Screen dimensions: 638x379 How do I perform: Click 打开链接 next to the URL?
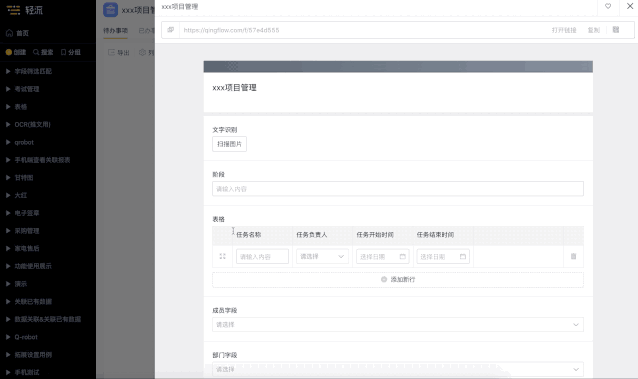click(564, 30)
